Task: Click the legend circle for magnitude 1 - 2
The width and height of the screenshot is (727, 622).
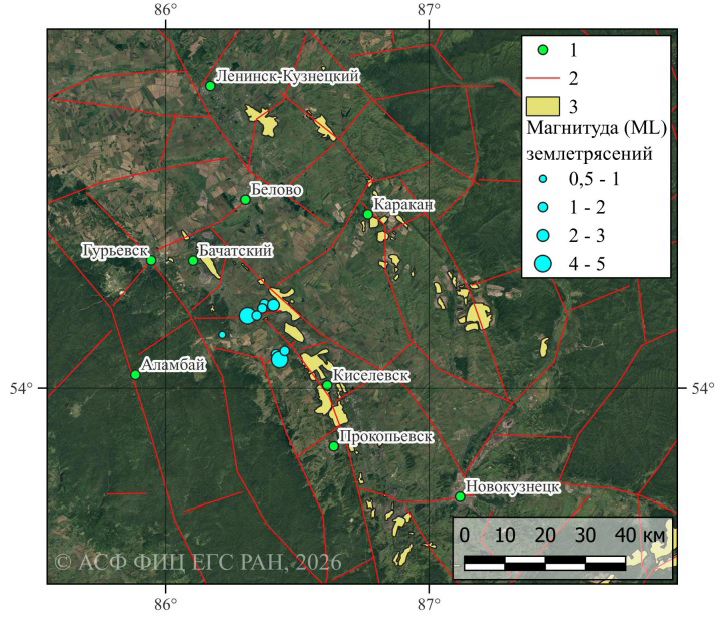Action: click(542, 207)
